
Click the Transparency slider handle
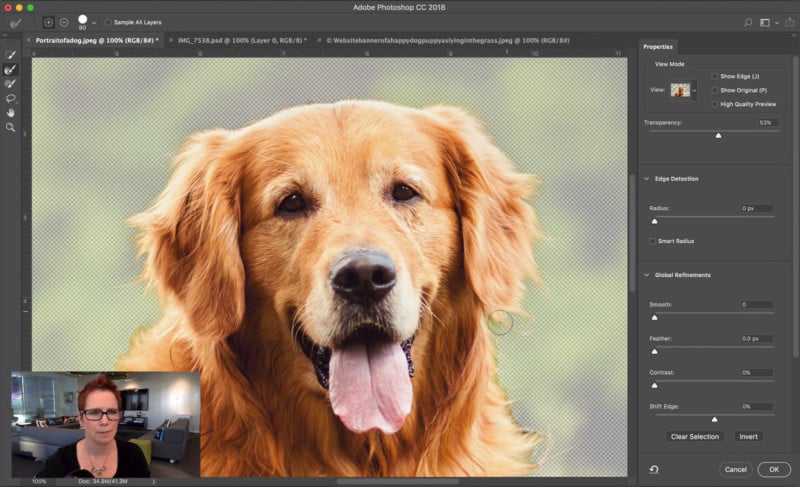pyautogui.click(x=718, y=136)
